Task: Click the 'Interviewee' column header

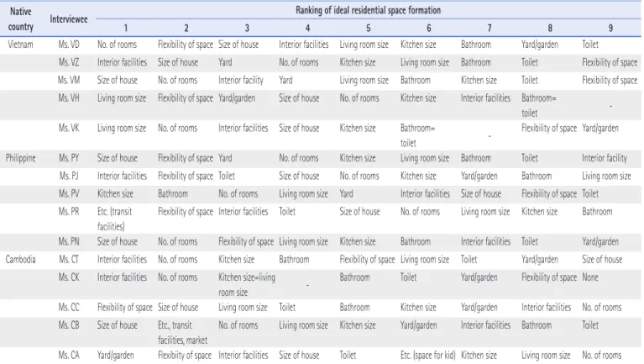Action: [69, 19]
